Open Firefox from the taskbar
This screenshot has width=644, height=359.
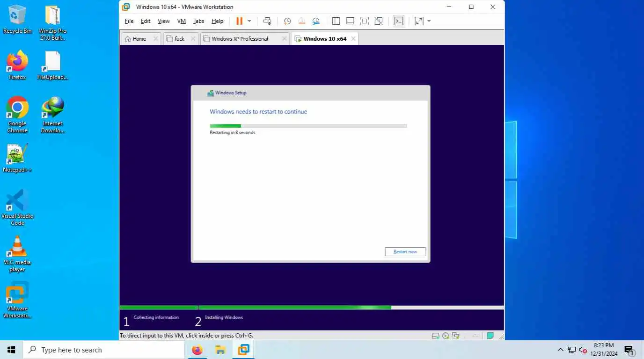click(x=198, y=350)
